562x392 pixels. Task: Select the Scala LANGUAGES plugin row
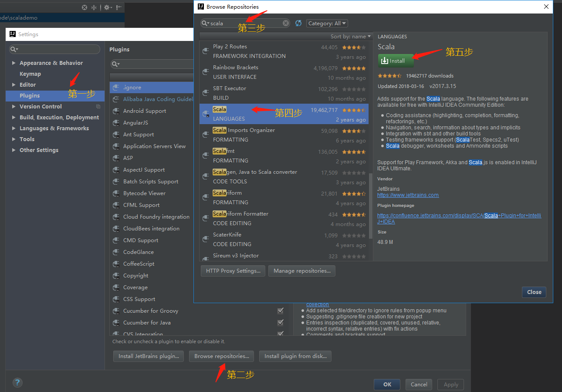click(x=284, y=114)
